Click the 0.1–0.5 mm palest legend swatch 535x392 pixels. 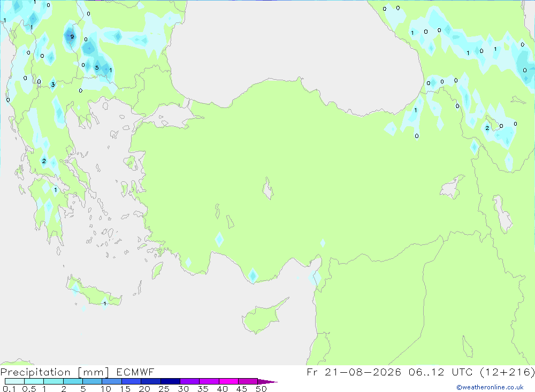click(14, 381)
